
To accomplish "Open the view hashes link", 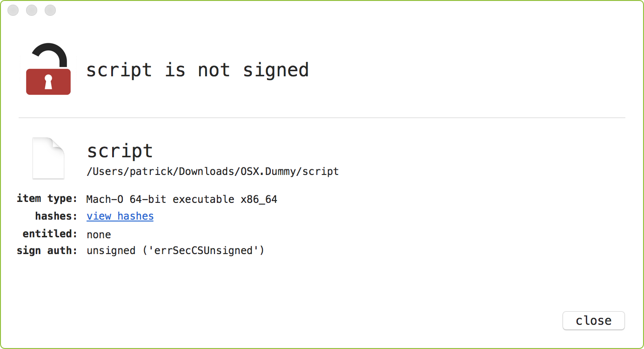I will click(x=120, y=216).
